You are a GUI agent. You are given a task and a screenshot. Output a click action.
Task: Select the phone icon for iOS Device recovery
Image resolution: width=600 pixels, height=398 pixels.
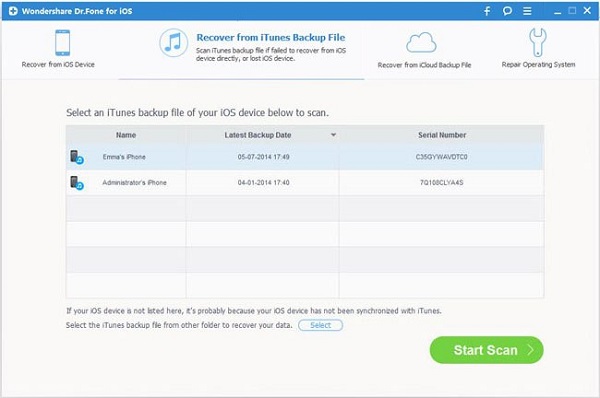pyautogui.click(x=62, y=42)
